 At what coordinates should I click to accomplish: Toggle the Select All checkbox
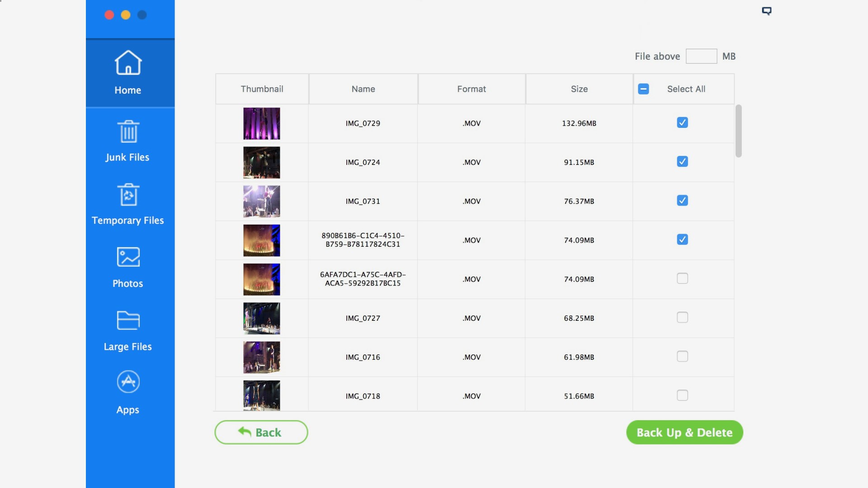click(x=643, y=89)
